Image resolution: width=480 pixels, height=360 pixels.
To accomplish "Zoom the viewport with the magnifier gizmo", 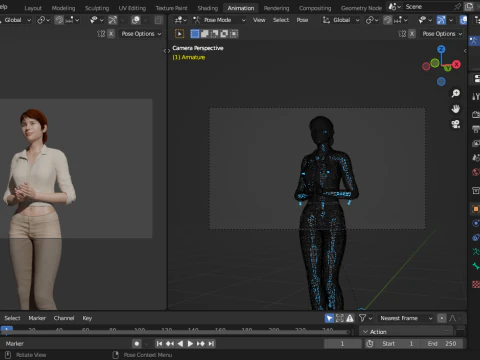I will [x=456, y=93].
